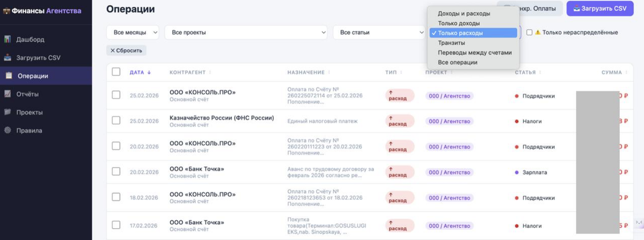Viewport: 644px width, 240px height.
Task: Select Только доходы in the type list
Action: (459, 24)
